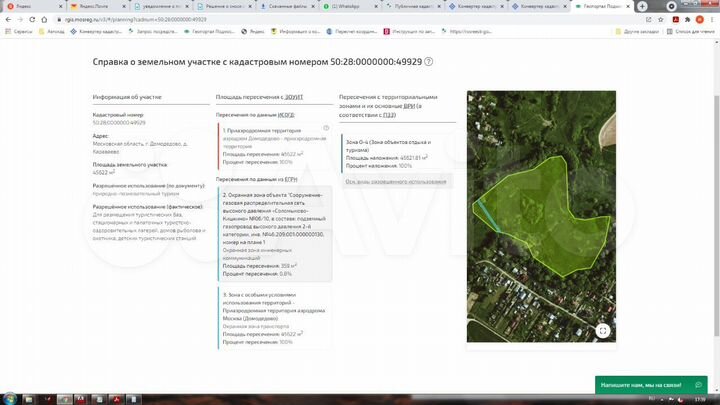Open the browser Home page icon
Image resolution: width=720 pixels, height=405 pixels.
44,20
